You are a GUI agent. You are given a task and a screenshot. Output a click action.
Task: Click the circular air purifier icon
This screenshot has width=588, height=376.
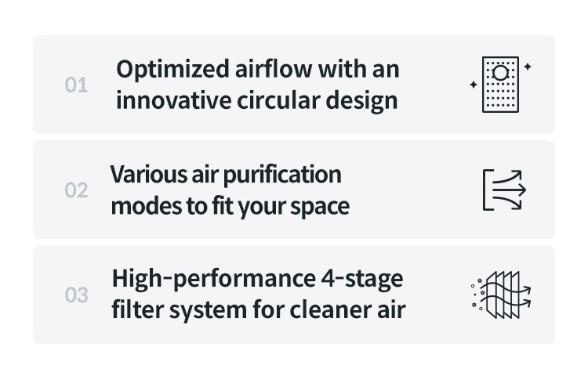[x=501, y=85]
